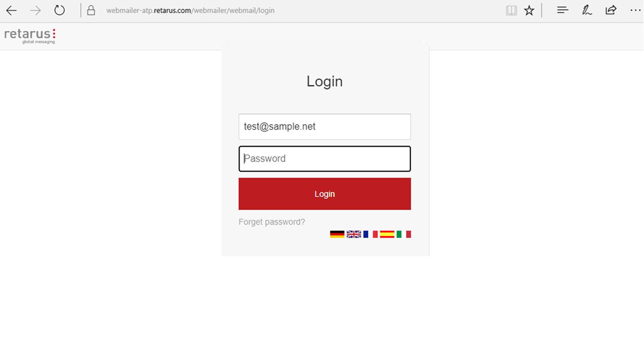Viewport: 644px width, 354px height.
Task: Focus the Password input field
Action: (325, 159)
